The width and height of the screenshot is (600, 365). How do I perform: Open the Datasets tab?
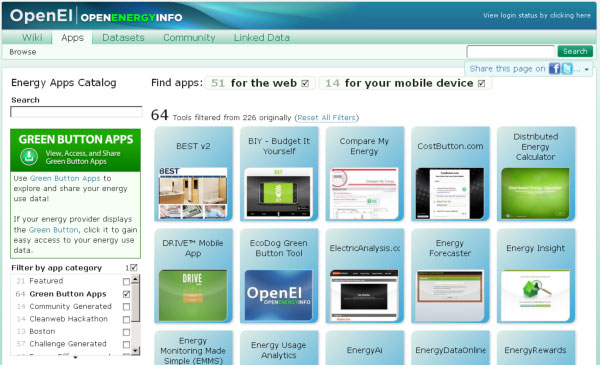[x=123, y=37]
